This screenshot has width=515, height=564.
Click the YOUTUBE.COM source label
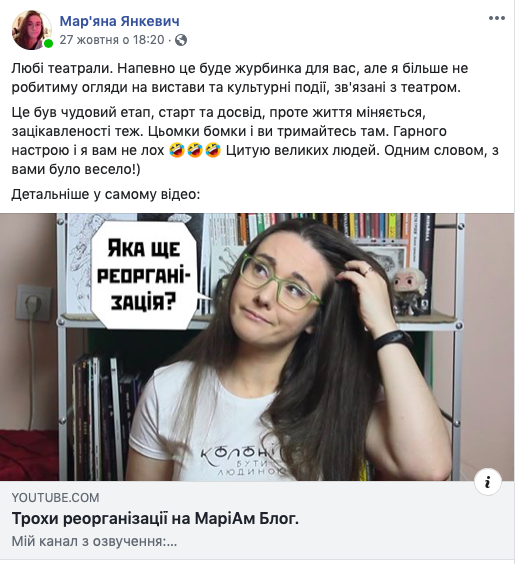coord(55,498)
